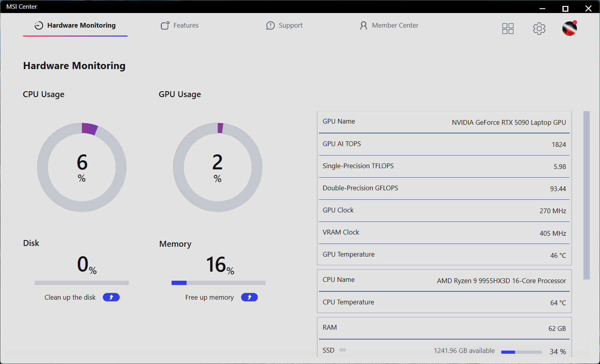Click the user profile avatar
The image size is (600, 364).
coord(570,28)
